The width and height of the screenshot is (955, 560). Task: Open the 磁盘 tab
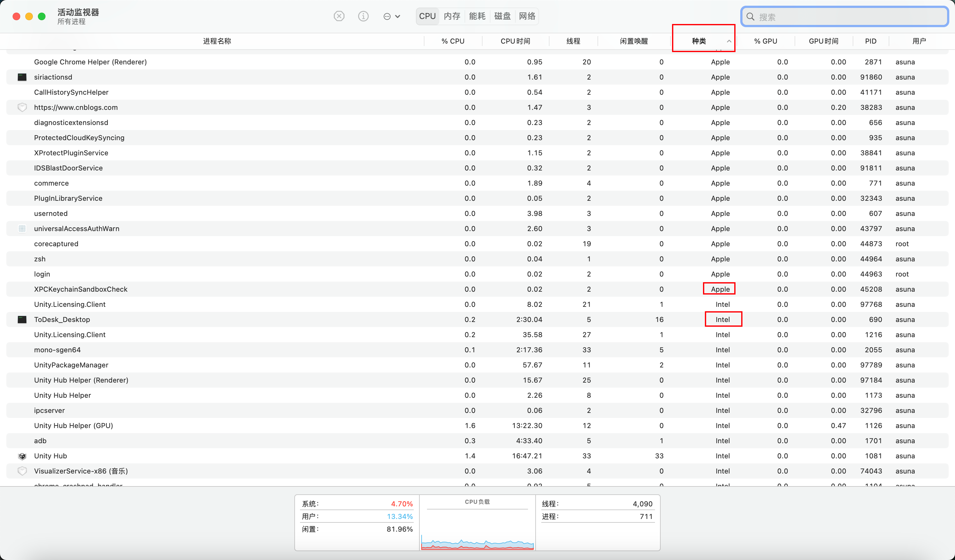[502, 16]
